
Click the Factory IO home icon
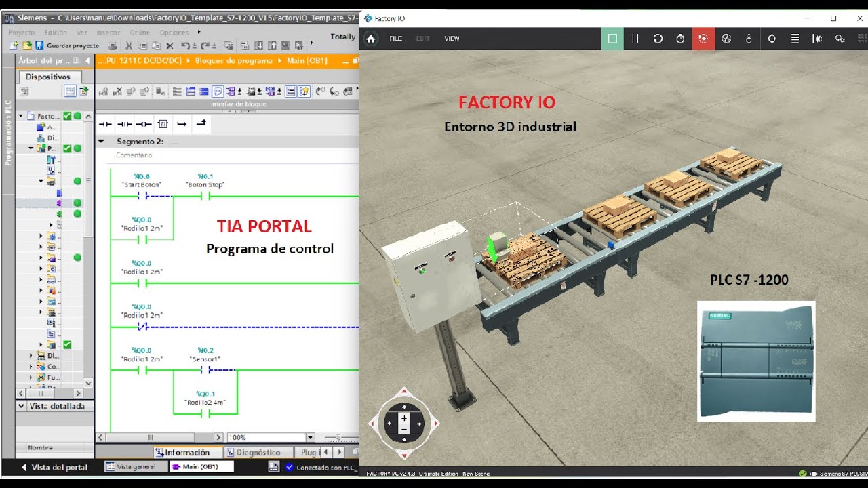coord(371,39)
